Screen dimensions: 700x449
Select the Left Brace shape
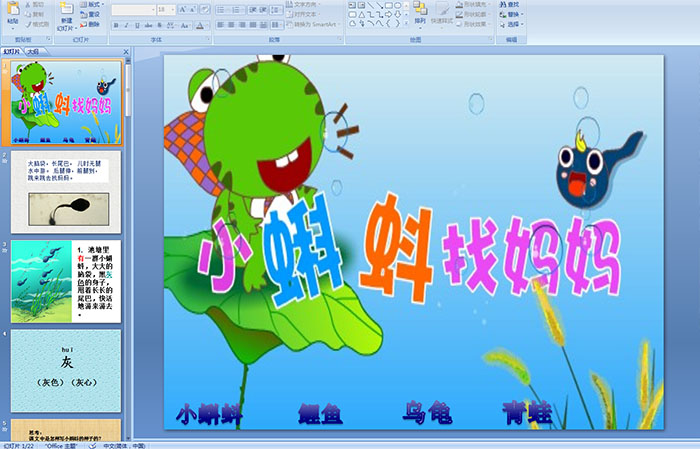388,24
